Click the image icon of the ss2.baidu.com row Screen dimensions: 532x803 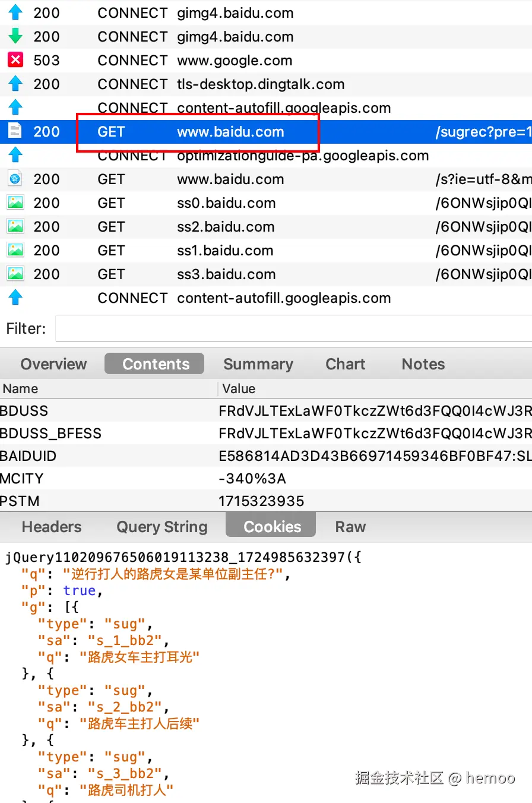15,227
